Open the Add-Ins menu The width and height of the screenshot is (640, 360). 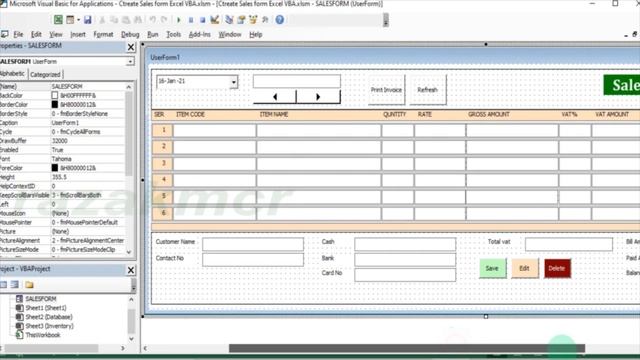(x=200, y=35)
